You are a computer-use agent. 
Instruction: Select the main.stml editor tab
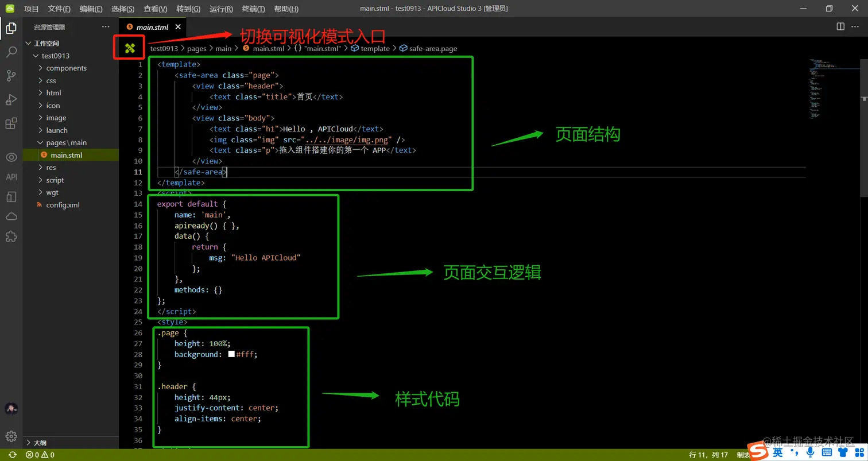click(153, 27)
